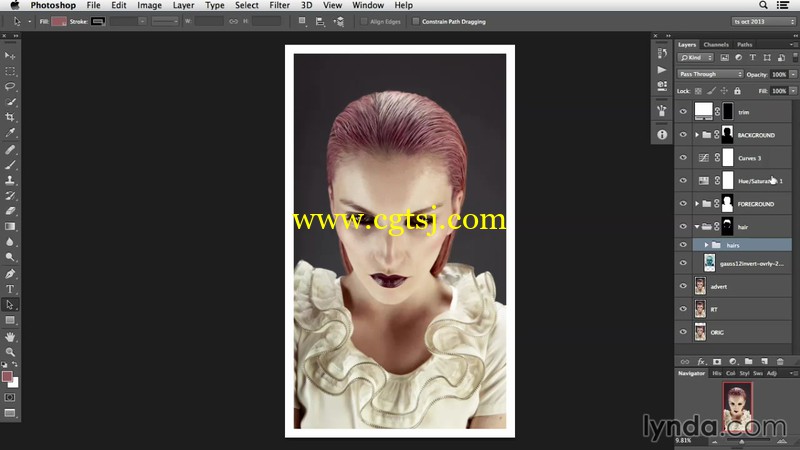Open the Info panel icon
Viewport: 800px width, 450px height.
pyautogui.click(x=662, y=135)
